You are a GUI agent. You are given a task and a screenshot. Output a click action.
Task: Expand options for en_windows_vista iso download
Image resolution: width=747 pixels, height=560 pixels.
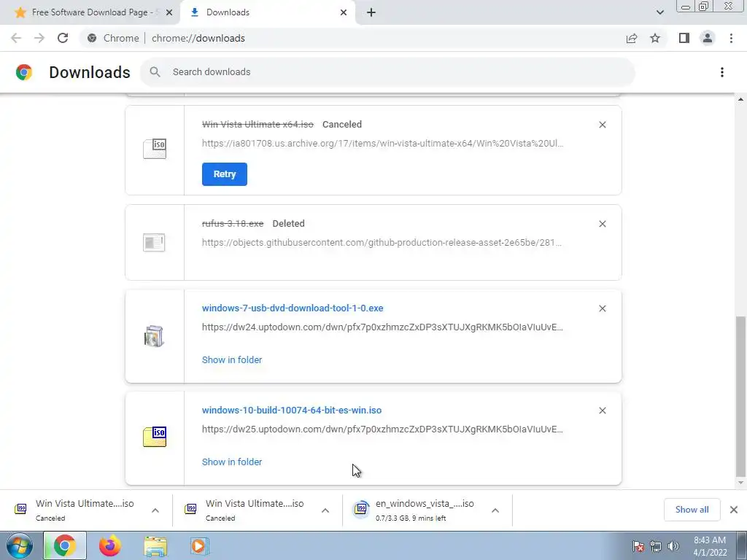495,510
